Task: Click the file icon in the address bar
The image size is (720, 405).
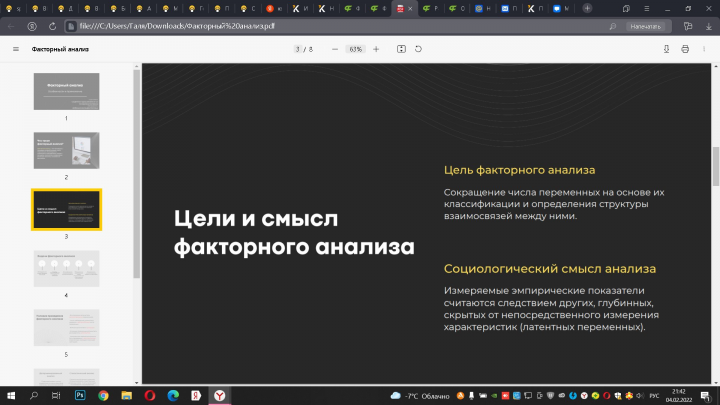Action: (71, 26)
